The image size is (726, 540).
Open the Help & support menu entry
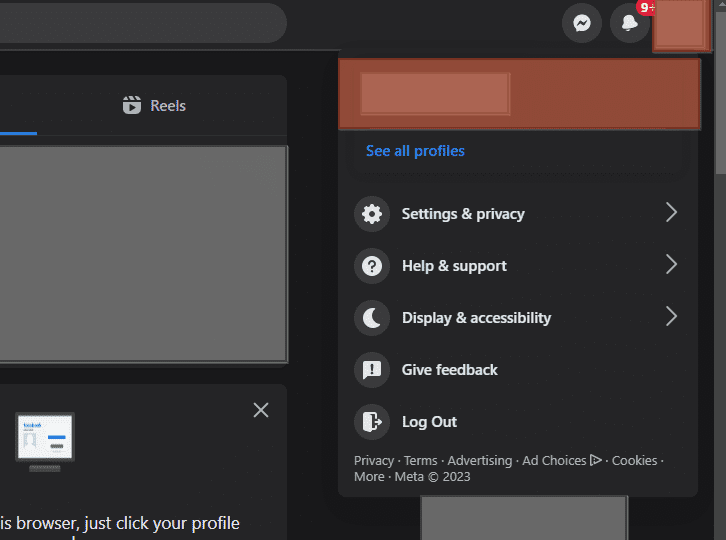518,266
